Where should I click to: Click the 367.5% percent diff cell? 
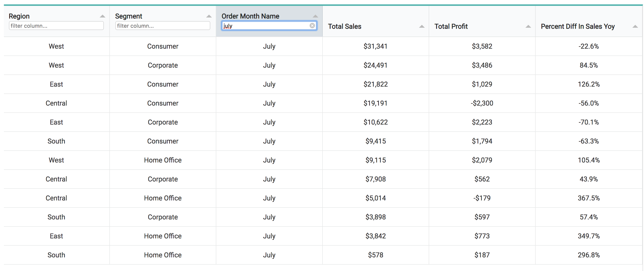(x=589, y=198)
